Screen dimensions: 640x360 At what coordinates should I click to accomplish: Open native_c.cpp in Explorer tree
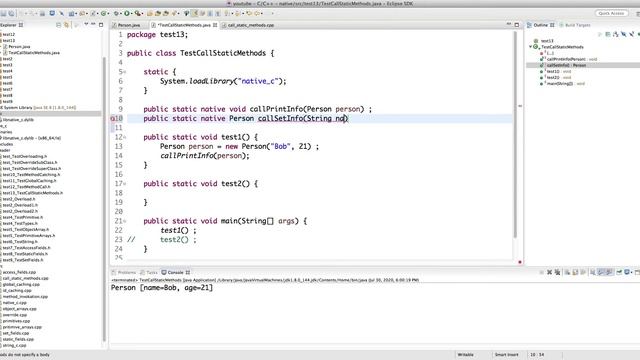point(14,303)
